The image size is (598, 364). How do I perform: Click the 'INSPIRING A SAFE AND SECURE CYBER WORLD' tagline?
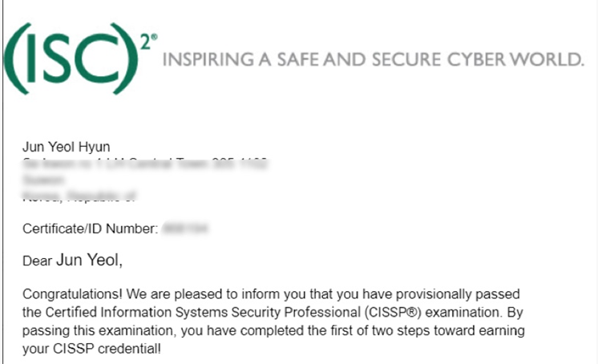(374, 59)
